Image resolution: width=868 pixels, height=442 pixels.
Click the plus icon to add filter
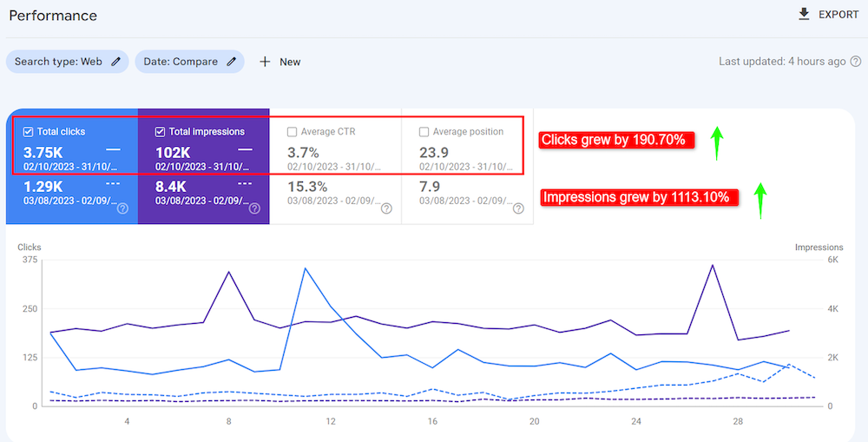[265, 62]
